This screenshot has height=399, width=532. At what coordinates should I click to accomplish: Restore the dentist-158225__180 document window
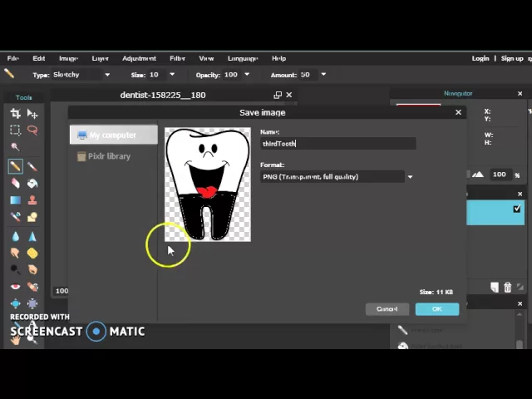[x=278, y=95]
